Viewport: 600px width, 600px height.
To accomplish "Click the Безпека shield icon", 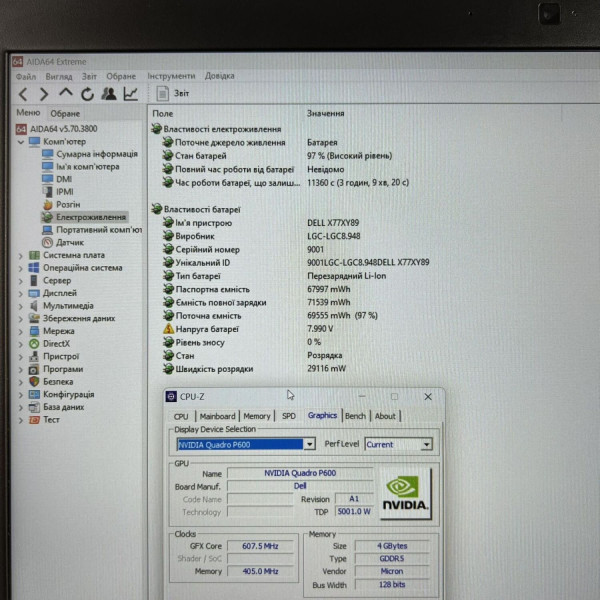I will [34, 382].
